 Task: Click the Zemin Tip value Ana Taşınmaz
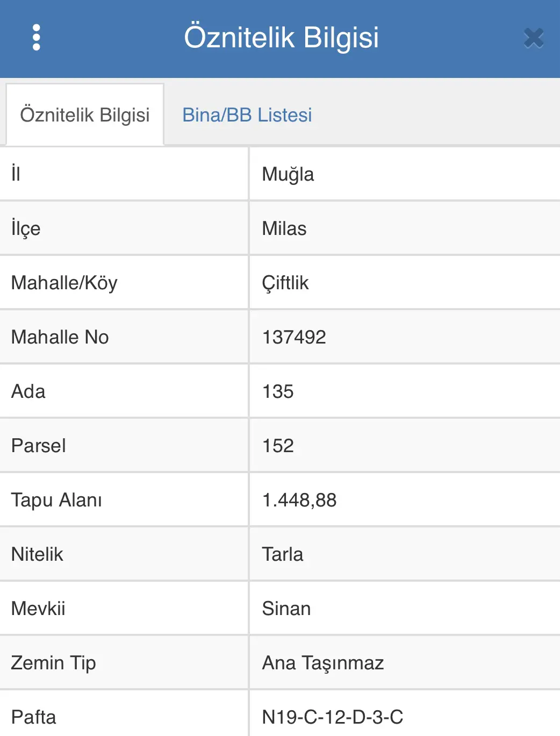point(323,663)
